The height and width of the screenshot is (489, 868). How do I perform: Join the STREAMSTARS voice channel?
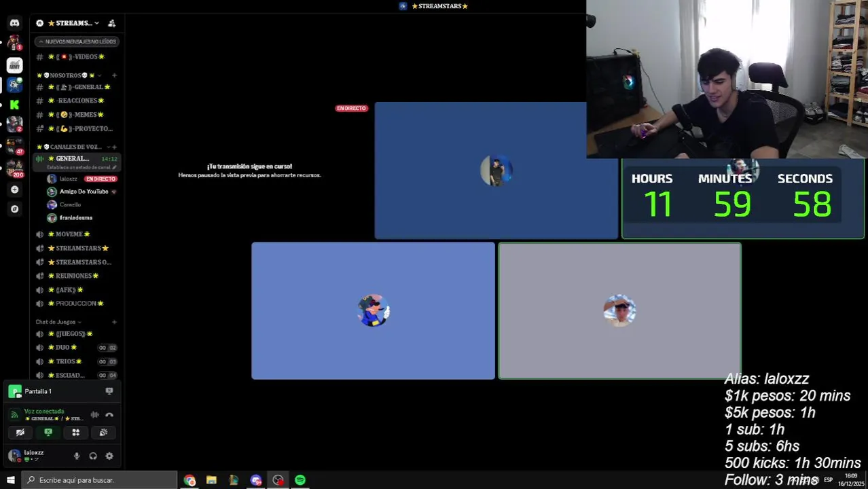tap(77, 248)
